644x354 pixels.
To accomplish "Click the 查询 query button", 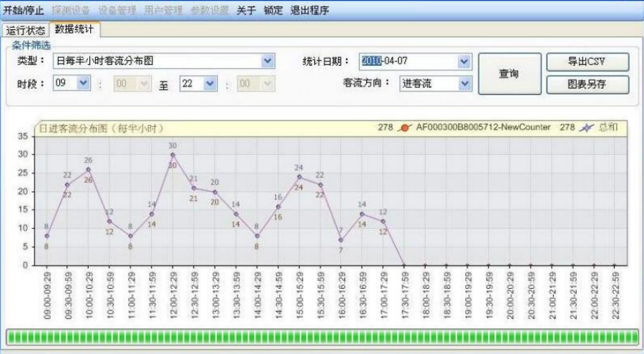I will [508, 74].
